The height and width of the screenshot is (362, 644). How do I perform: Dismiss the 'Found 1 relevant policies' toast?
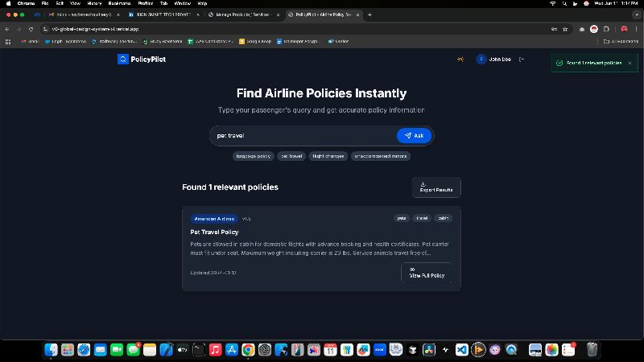pos(630,62)
